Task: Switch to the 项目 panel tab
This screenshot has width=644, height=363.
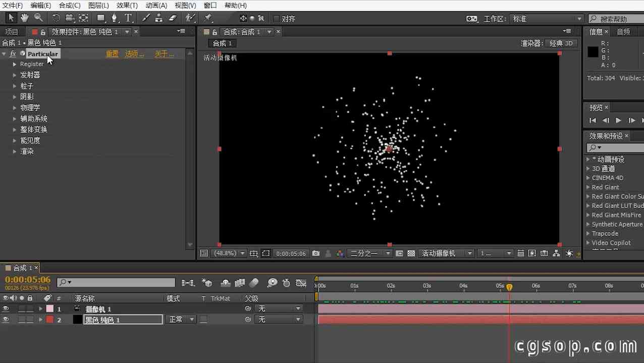Action: pos(11,32)
